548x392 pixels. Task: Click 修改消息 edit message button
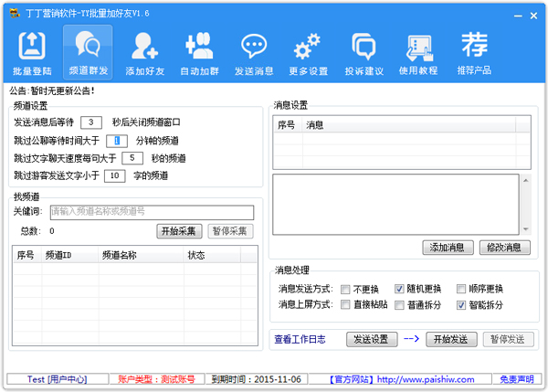click(505, 248)
